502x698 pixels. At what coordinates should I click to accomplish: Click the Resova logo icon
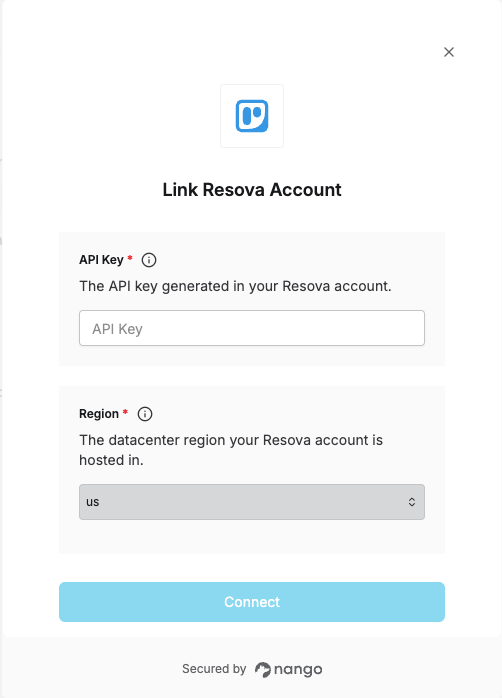point(252,116)
